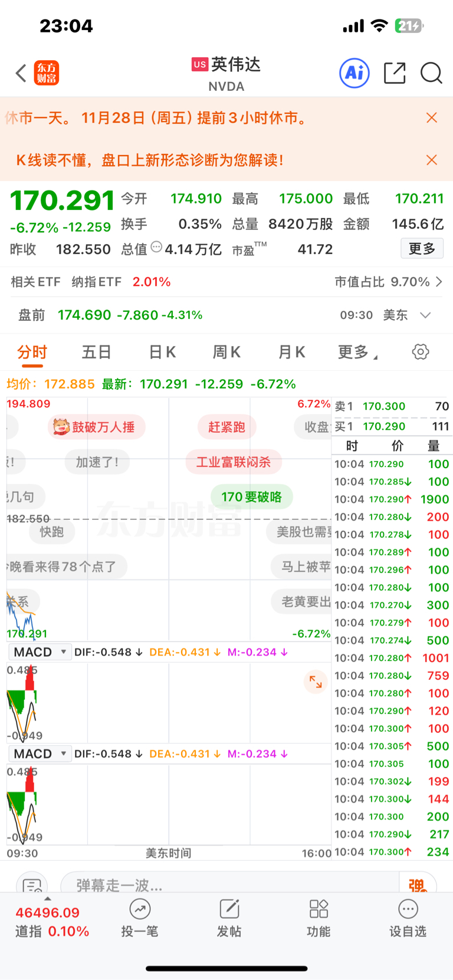Open the 更多 chart period dropdown

pos(357,353)
